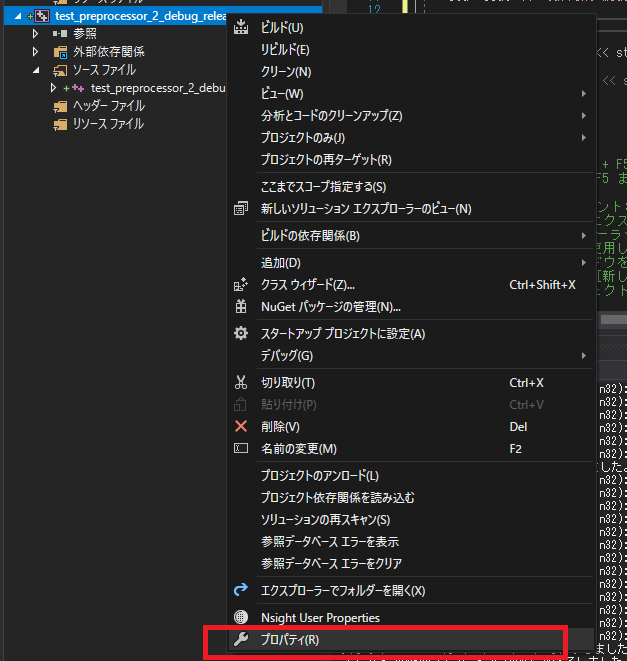Open the ビルドの依存関係(B) submenu arrow
The width and height of the screenshot is (627, 661).
pyautogui.click(x=584, y=236)
